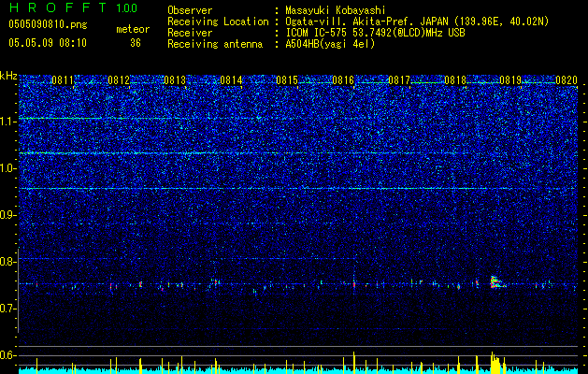
Task: Click the 0.9 kHz frequency label
Action: click(8, 215)
